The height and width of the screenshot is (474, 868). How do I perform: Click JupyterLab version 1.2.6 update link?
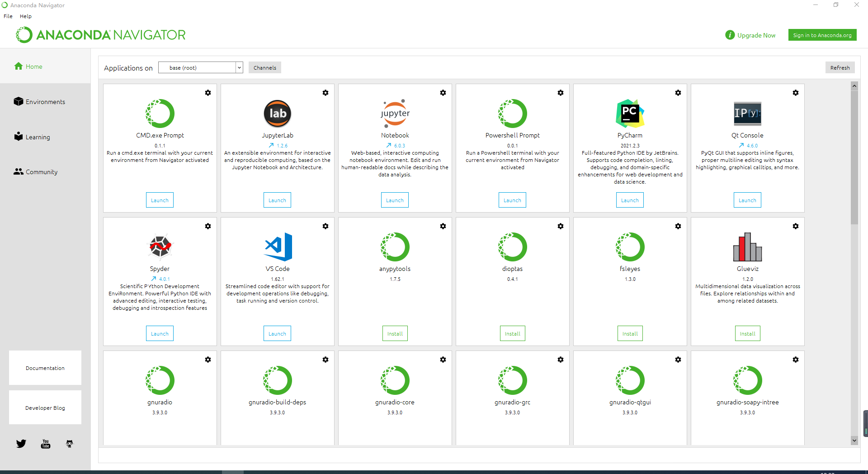pos(278,146)
